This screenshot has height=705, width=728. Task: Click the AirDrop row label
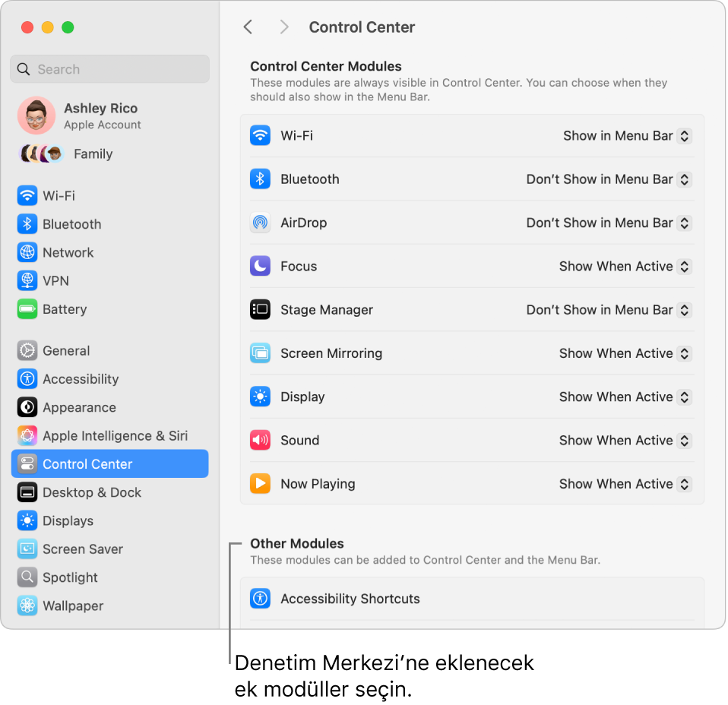[303, 223]
